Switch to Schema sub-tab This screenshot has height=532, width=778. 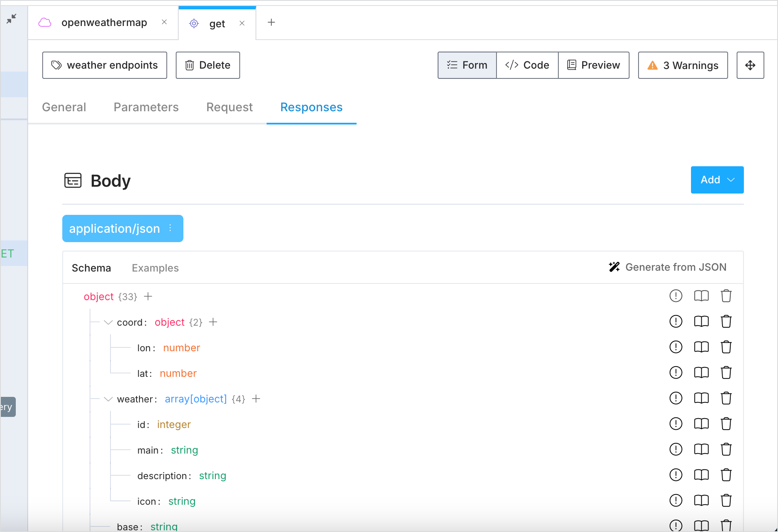tap(91, 268)
